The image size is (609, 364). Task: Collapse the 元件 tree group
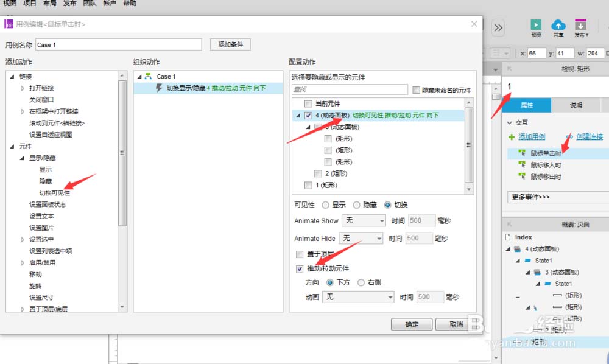pyautogui.click(x=12, y=146)
